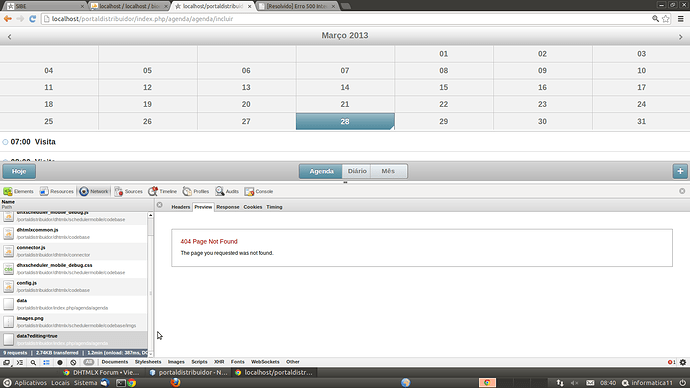Toggle the All filter in network bar
Viewport: 690px width, 388px height.
click(88, 362)
